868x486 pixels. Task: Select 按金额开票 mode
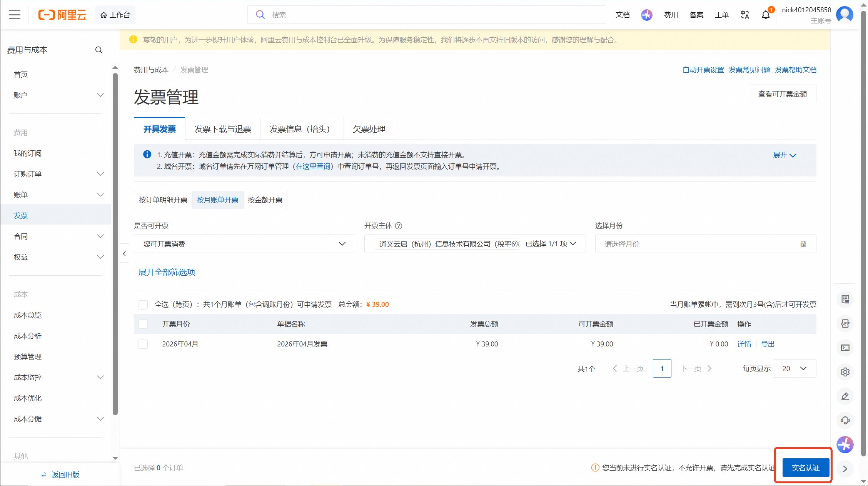tap(265, 200)
